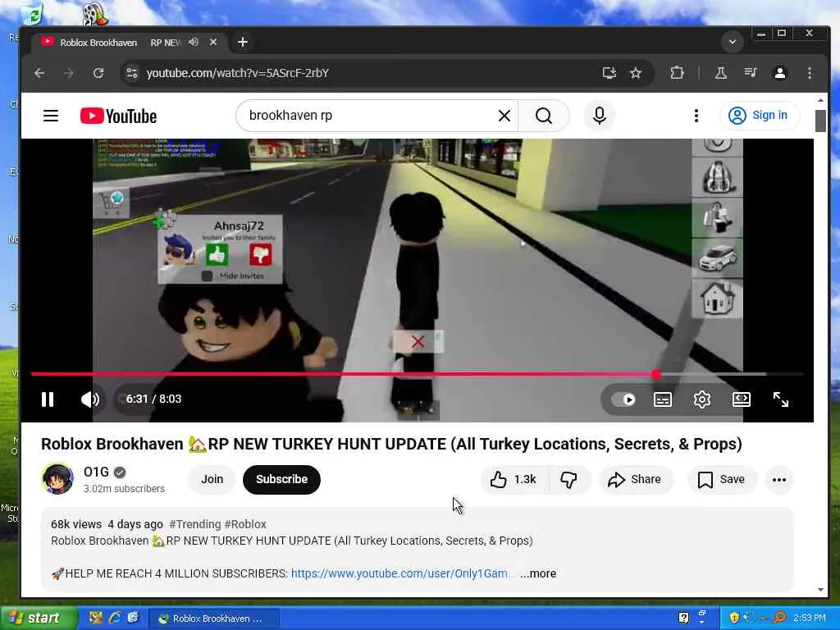840x630 pixels.
Task: Click the car icon in game sidebar
Action: point(718,258)
